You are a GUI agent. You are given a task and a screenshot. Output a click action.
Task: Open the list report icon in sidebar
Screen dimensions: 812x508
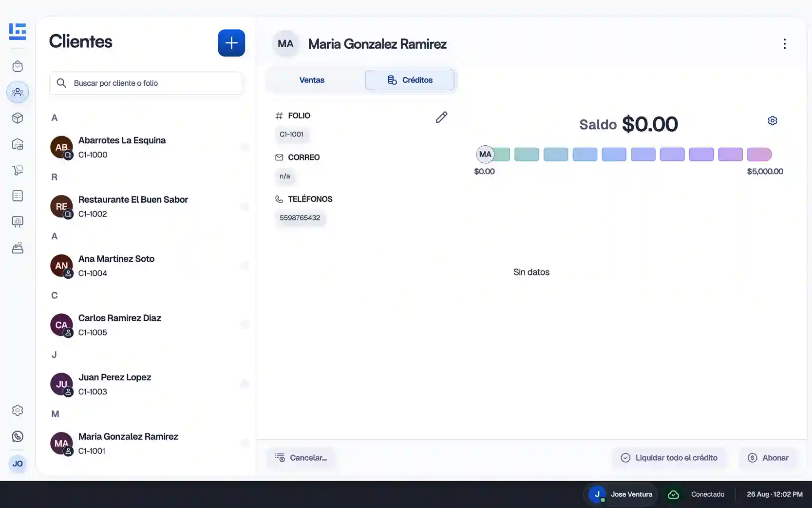(x=18, y=196)
